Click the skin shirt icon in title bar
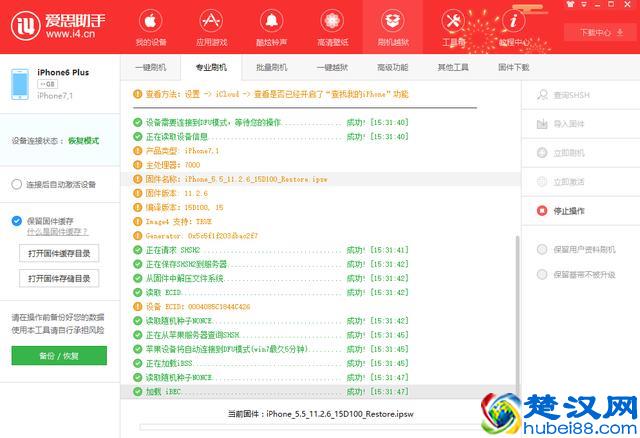Screen dimensions: 640x438 tap(570, 4)
